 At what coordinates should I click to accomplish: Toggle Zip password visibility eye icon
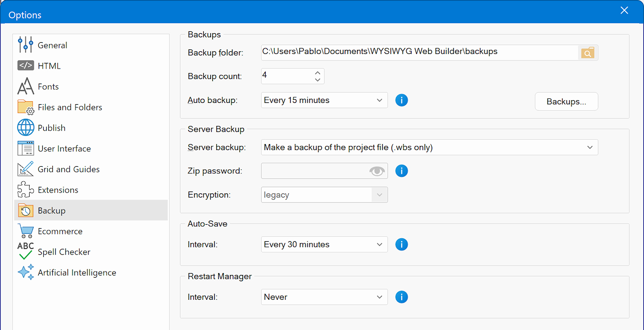pos(377,171)
